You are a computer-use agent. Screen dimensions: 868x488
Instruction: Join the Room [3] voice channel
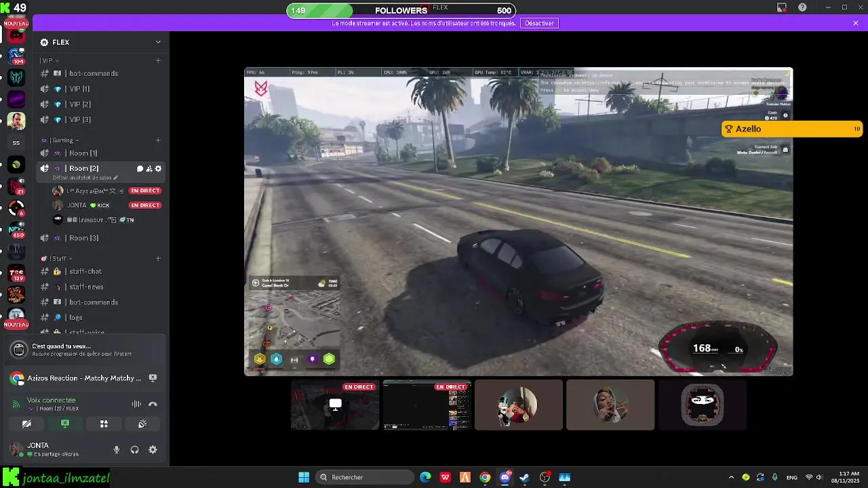pyautogui.click(x=101, y=238)
